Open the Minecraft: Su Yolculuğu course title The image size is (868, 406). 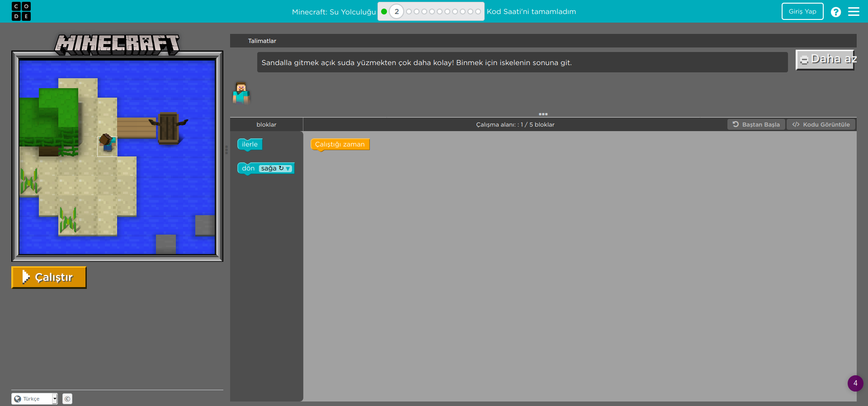point(334,12)
